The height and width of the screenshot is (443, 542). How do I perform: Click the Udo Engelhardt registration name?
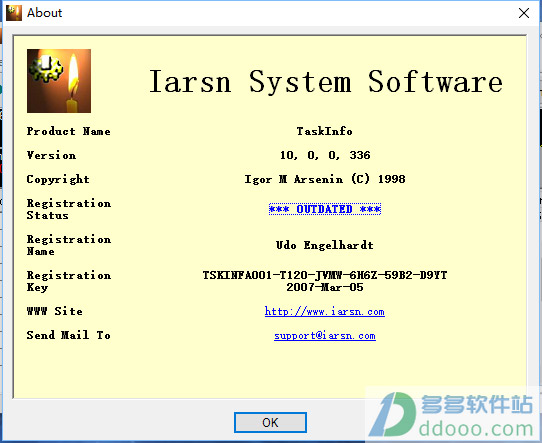point(325,245)
